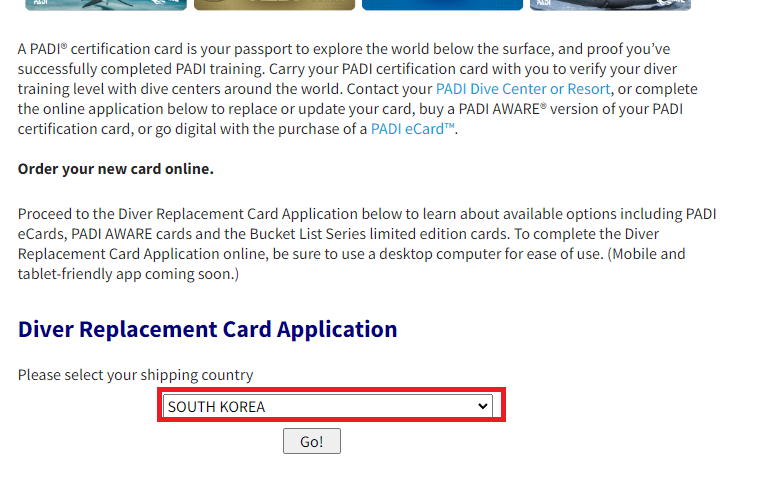The width and height of the screenshot is (775, 481).
Task: Select the solid blue card thumbnail
Action: pos(442,4)
